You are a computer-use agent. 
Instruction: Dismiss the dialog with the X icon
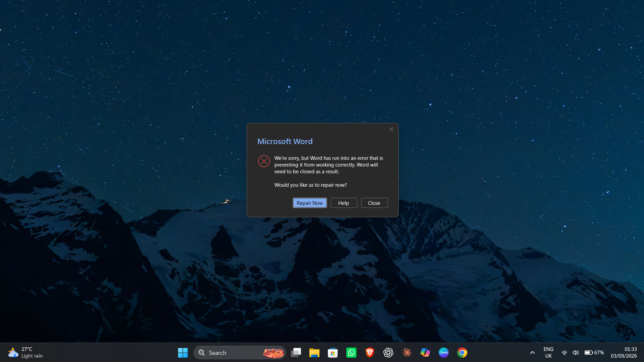391,129
